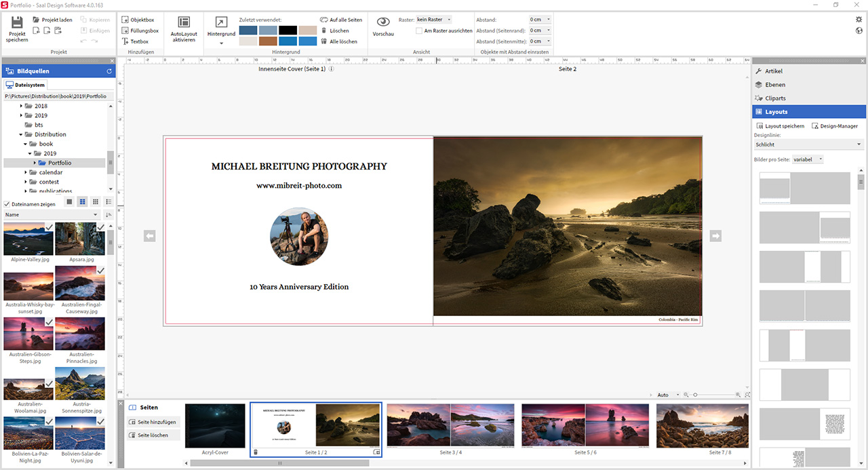Switch to the Cliparts panel
The width and height of the screenshot is (868, 470).
click(x=775, y=98)
